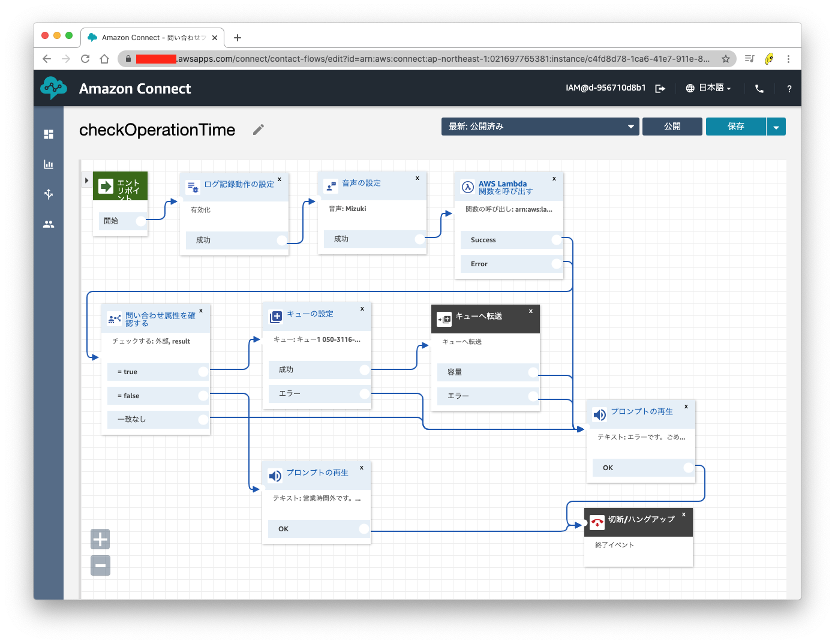Screen dimensions: 835x644
Task: Expand the side panel triangle on canvas
Action: [x=87, y=180]
